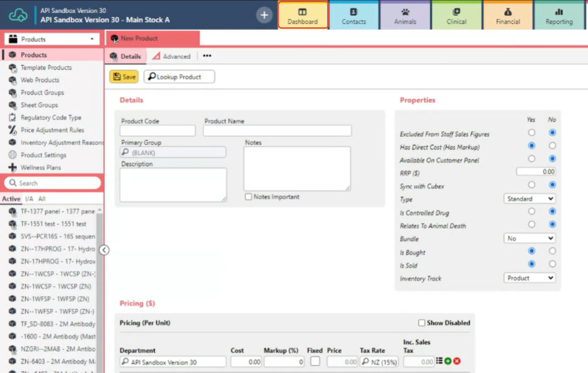
Task: Open the Animals module
Action: [405, 15]
